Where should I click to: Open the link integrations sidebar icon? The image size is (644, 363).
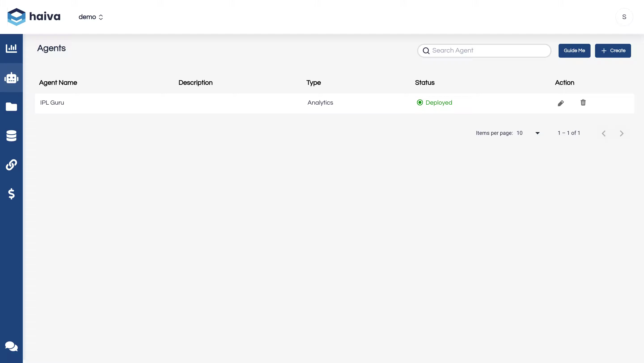(x=11, y=165)
